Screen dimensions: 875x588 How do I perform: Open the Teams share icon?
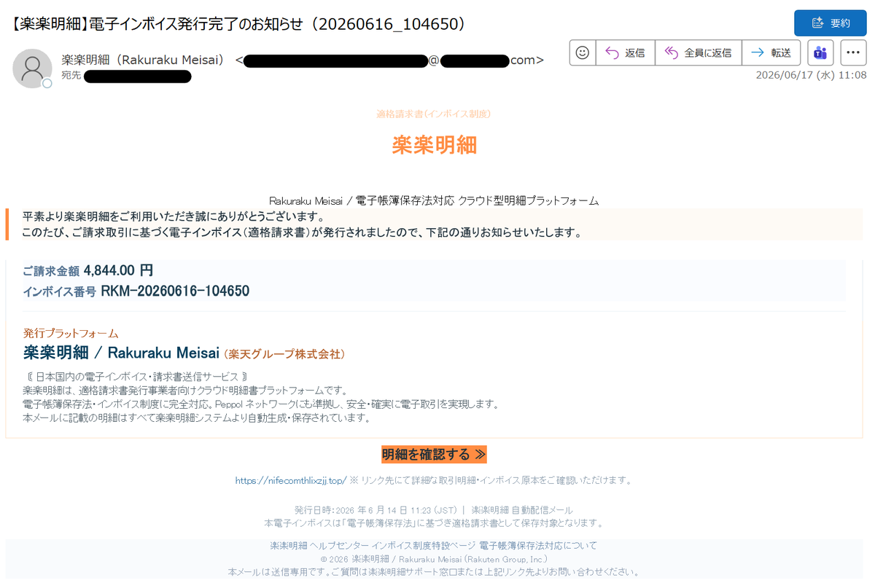point(820,52)
